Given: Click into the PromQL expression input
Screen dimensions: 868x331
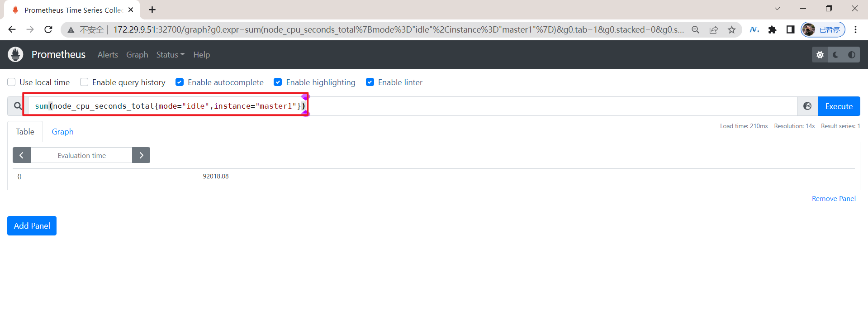Looking at the screenshot, I should 413,106.
